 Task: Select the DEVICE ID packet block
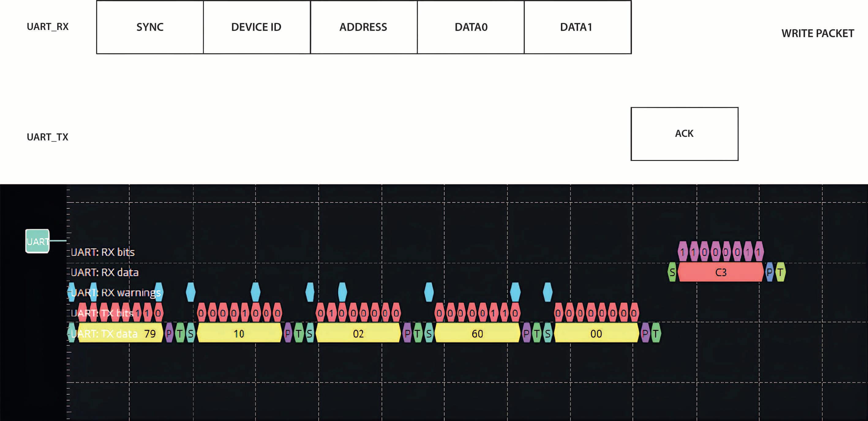257,27
